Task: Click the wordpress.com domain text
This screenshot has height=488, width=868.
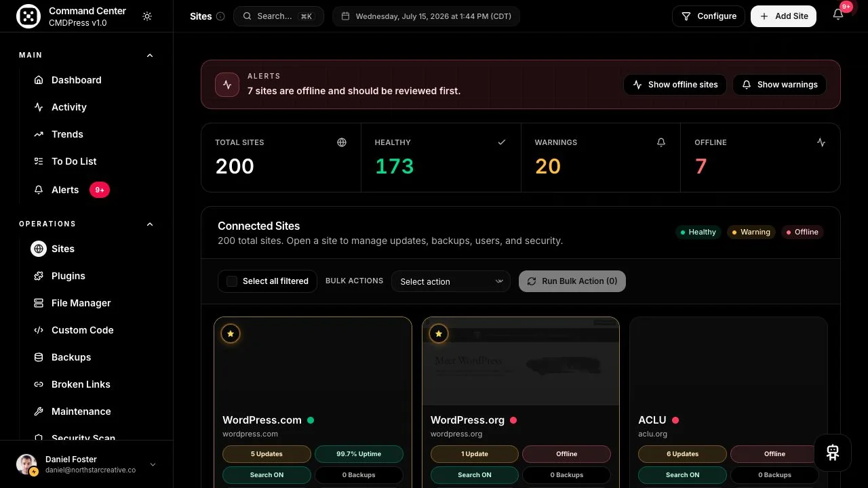Action: pyautogui.click(x=250, y=434)
